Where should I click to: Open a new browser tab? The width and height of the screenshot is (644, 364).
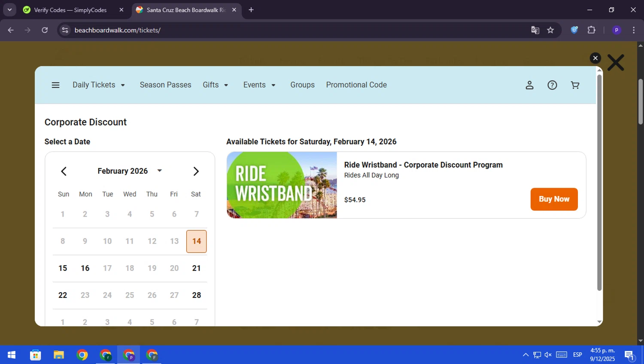point(251,10)
